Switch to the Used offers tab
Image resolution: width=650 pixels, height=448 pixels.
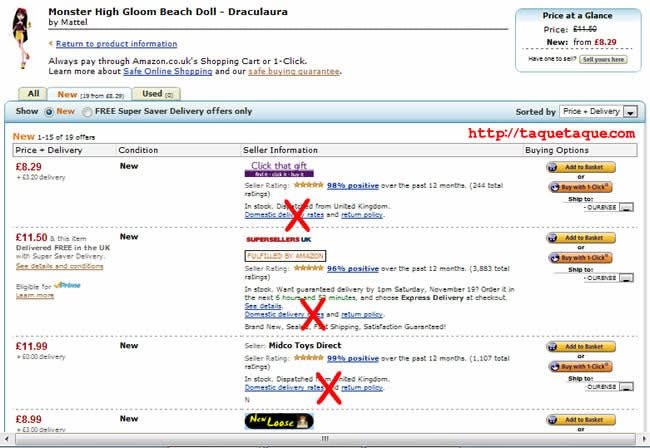157,94
